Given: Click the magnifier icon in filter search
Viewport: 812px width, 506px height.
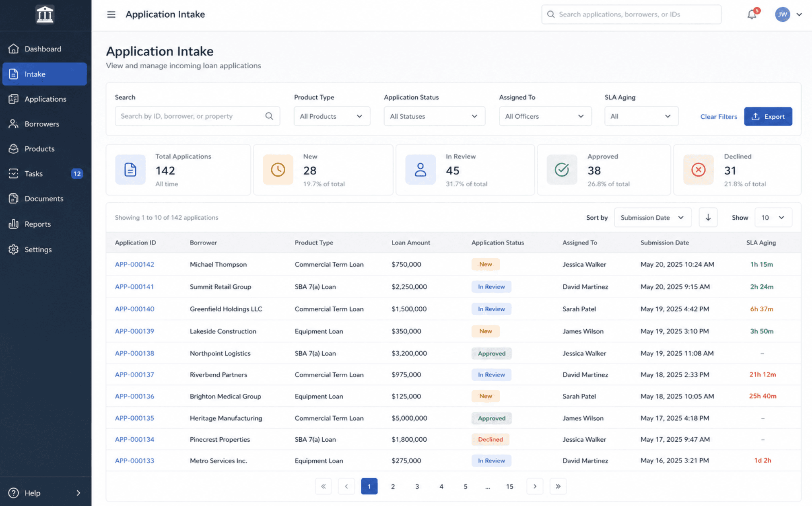Looking at the screenshot, I should click(269, 116).
